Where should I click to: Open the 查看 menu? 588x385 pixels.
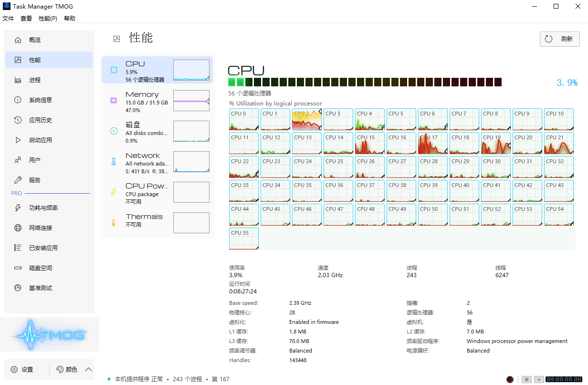click(26, 19)
